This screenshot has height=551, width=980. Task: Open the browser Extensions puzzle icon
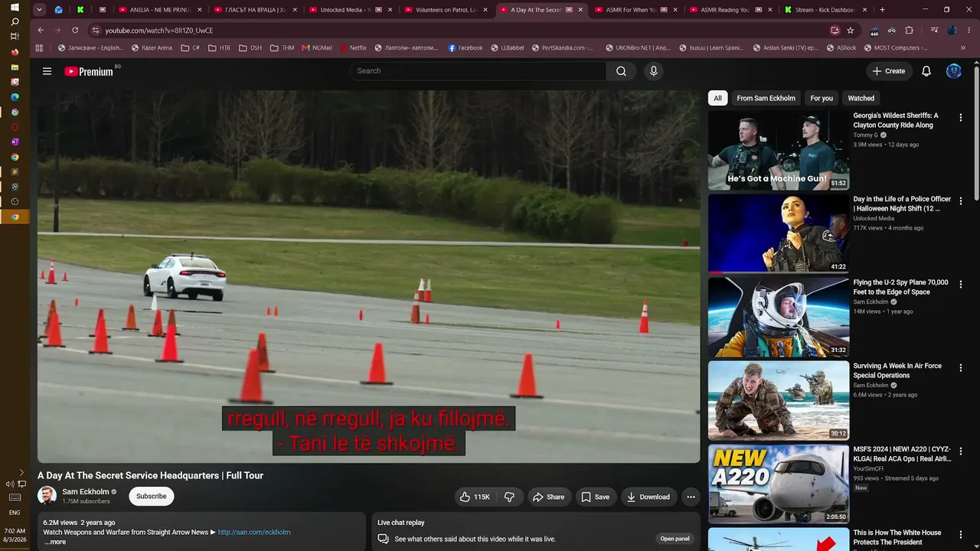(x=909, y=31)
